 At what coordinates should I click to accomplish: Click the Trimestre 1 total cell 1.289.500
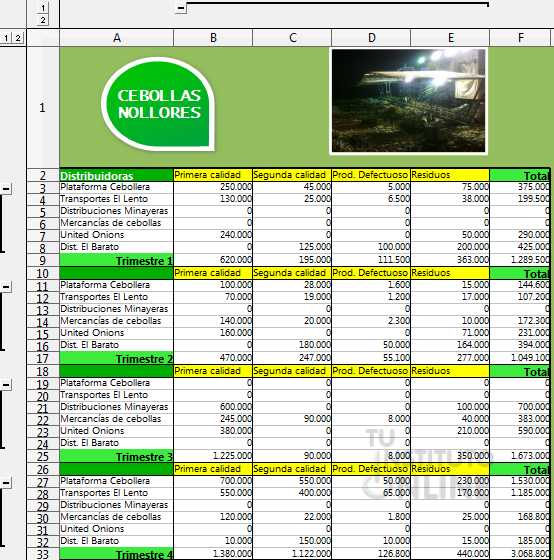pos(520,260)
